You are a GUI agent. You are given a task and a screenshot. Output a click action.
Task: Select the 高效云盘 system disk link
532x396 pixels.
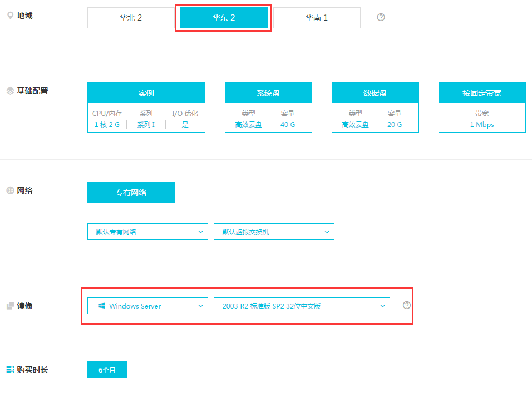248,124
